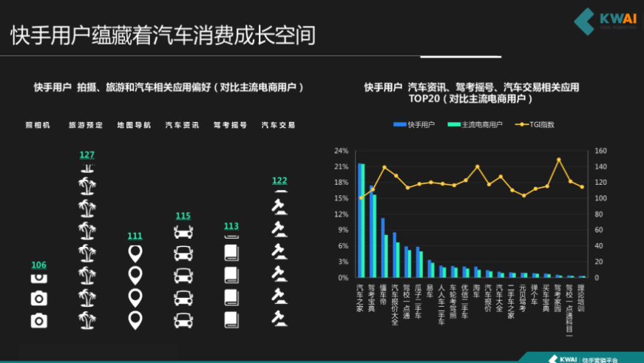Screen dimensions: 644x363
Task: Click the 15% left axis label
Action: coord(342,198)
